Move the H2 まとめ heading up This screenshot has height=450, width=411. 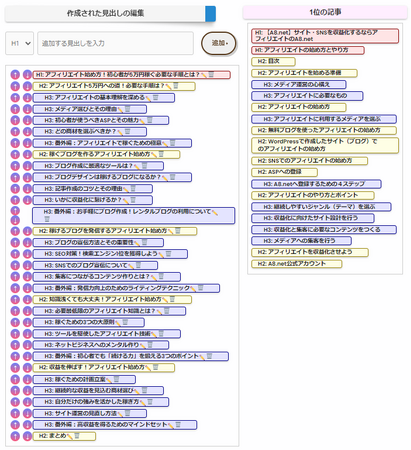tap(15, 436)
